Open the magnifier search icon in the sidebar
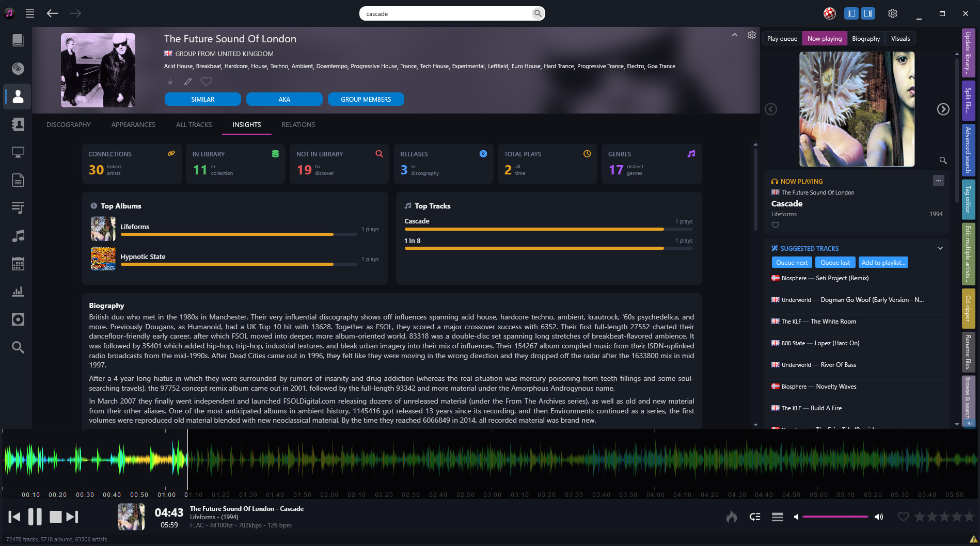Viewport: 980px width, 546px height. pyautogui.click(x=18, y=347)
